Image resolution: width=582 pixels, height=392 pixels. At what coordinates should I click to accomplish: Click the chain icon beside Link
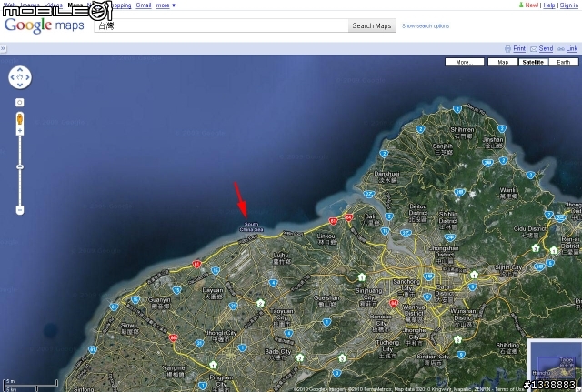[561, 49]
